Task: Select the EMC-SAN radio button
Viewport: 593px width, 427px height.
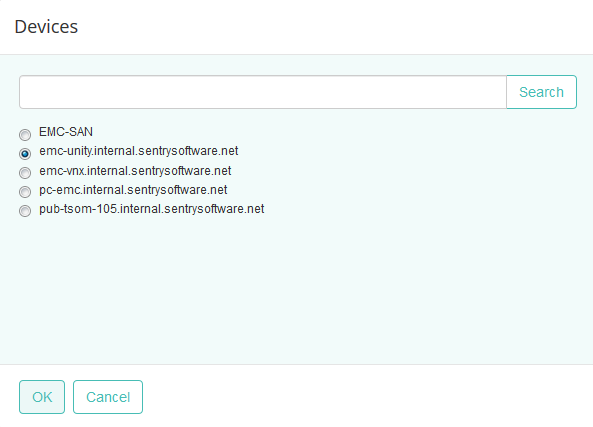Action: [25, 135]
